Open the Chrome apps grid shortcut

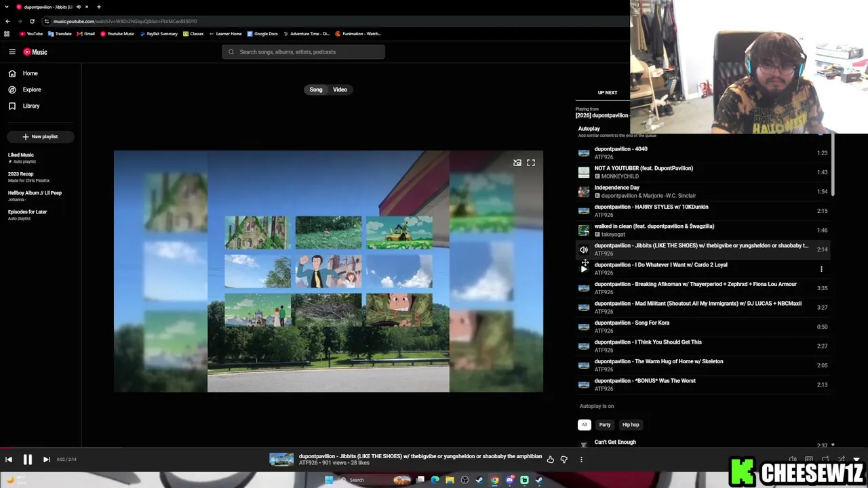coord(7,34)
